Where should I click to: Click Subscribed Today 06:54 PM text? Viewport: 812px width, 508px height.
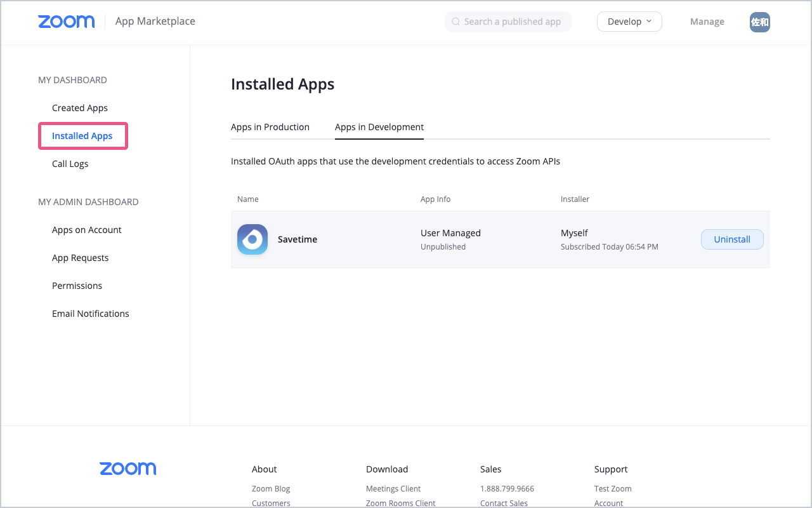[x=610, y=247]
